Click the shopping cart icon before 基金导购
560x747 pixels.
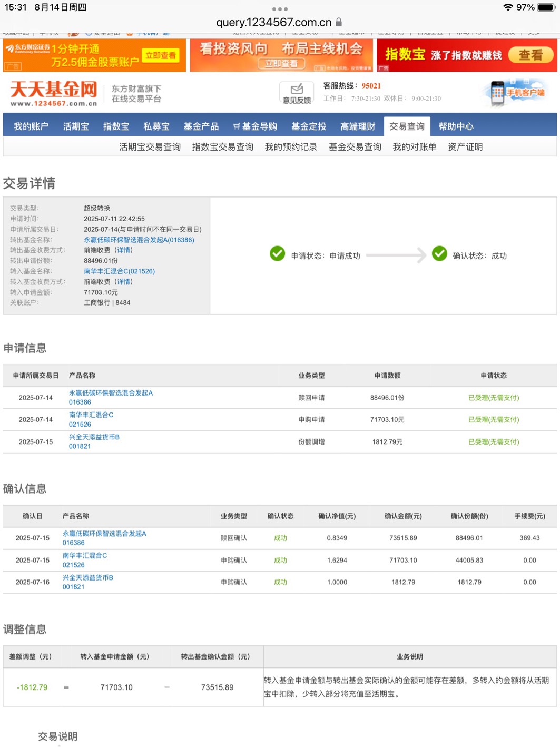click(x=236, y=126)
